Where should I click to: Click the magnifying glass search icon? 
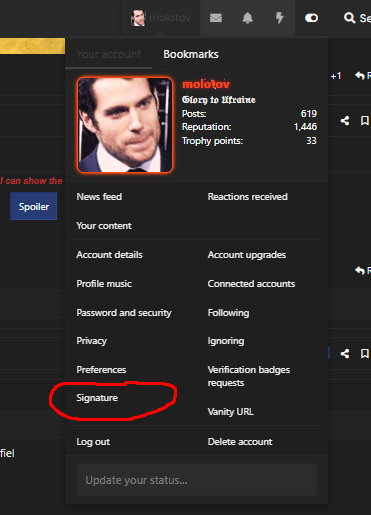pyautogui.click(x=349, y=18)
